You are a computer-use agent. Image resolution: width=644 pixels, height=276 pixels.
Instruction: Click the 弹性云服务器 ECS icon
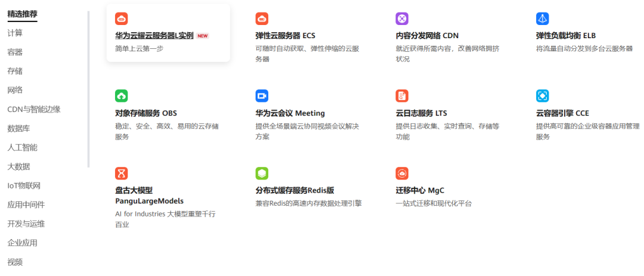point(262,18)
